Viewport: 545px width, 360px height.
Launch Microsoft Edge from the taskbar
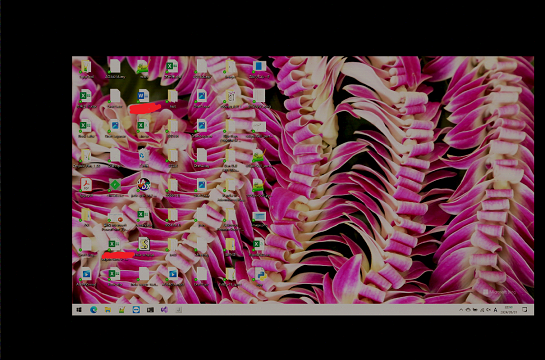[93, 310]
